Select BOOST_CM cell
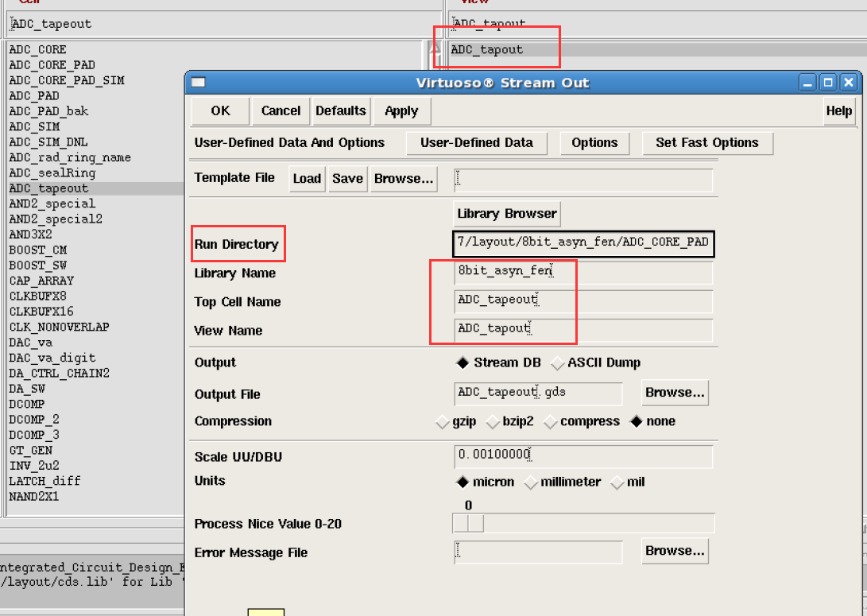Screen dimensions: 867x616 tap(37, 250)
